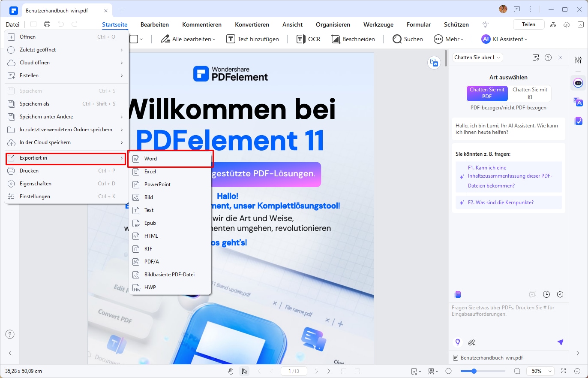This screenshot has width=588, height=378.
Task: Click the chat settings note icon in the AI panel
Action: (536, 57)
